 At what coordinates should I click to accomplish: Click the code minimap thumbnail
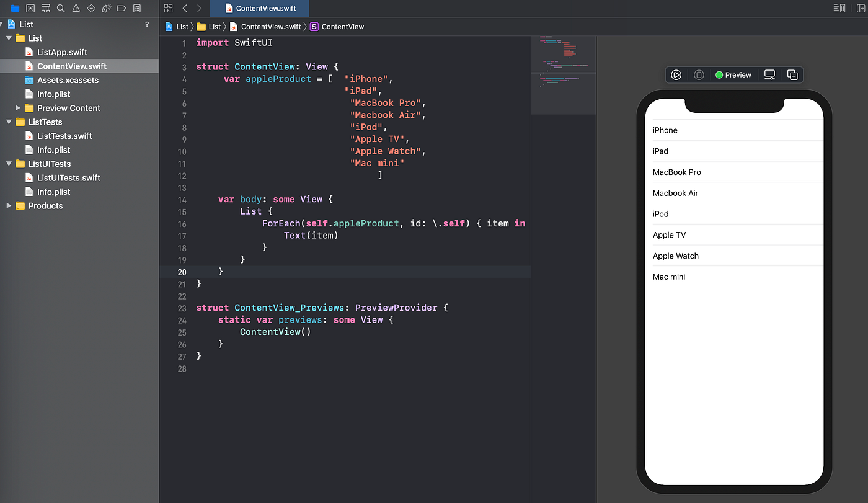(x=563, y=74)
